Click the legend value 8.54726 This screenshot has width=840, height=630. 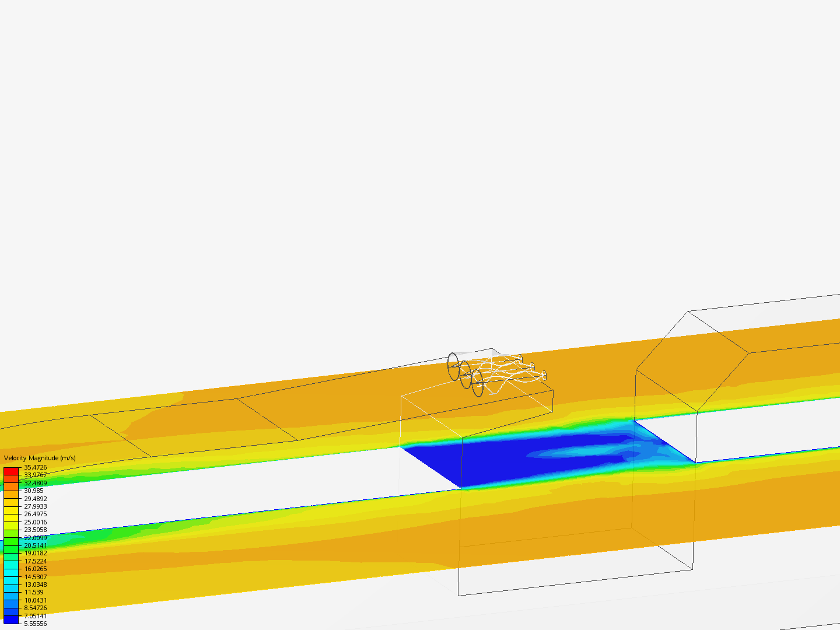36,608
